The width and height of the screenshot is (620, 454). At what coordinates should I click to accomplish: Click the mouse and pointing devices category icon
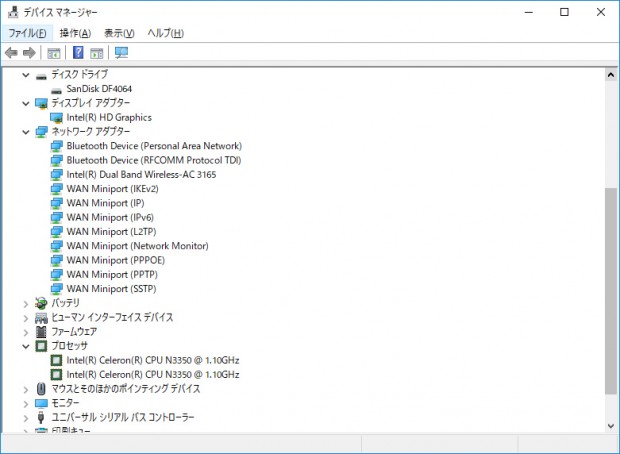pos(41,389)
